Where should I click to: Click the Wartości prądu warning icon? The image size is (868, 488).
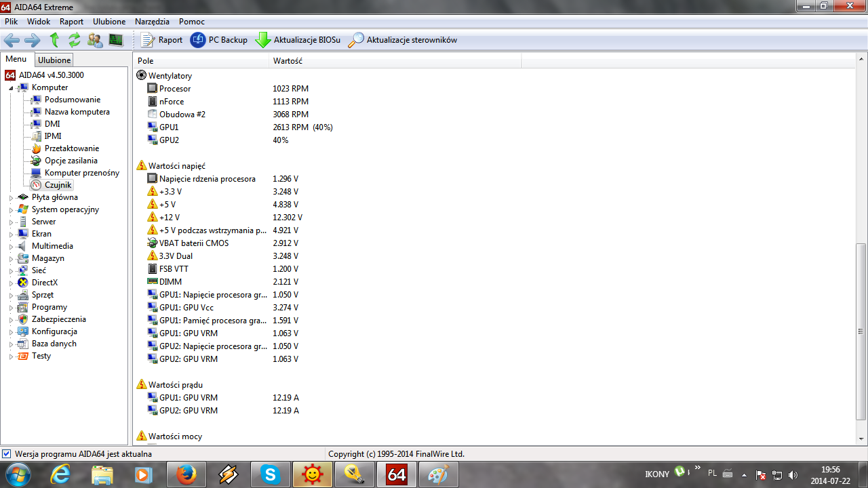pos(142,385)
